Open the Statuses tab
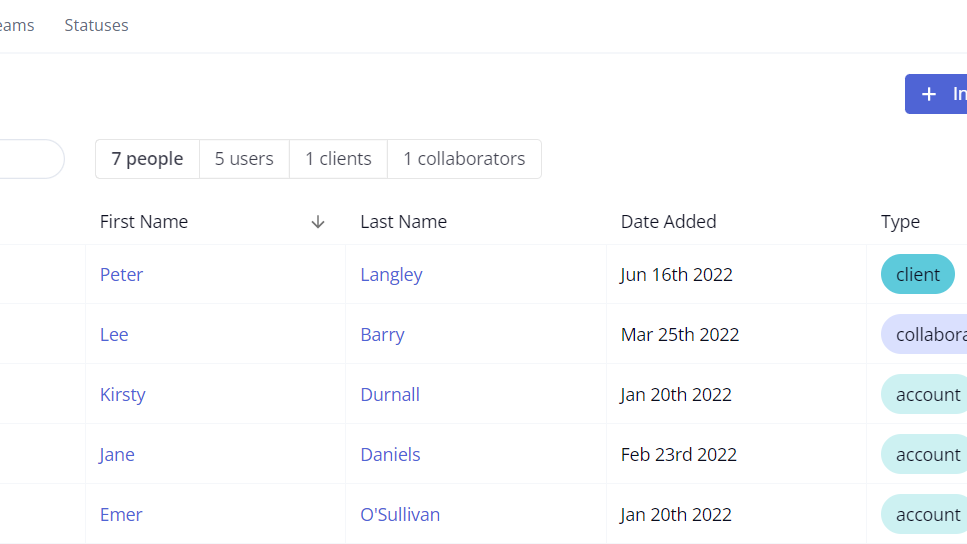967x544 pixels. 96,25
